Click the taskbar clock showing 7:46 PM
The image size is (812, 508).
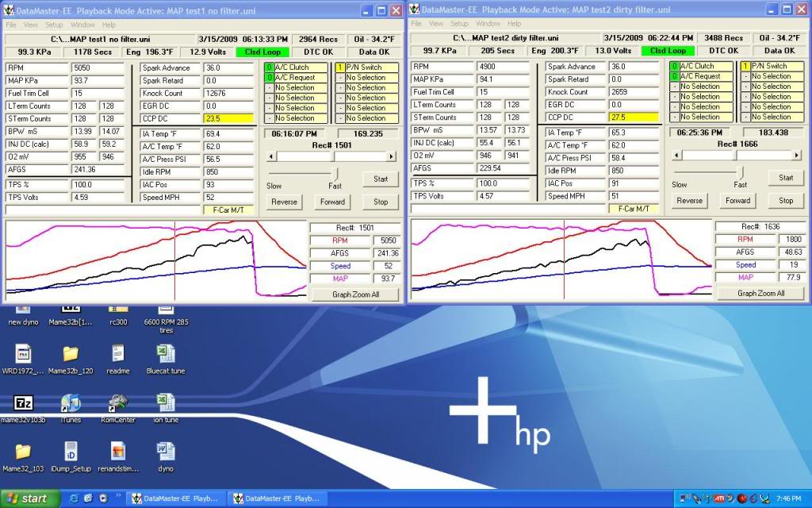point(788,498)
